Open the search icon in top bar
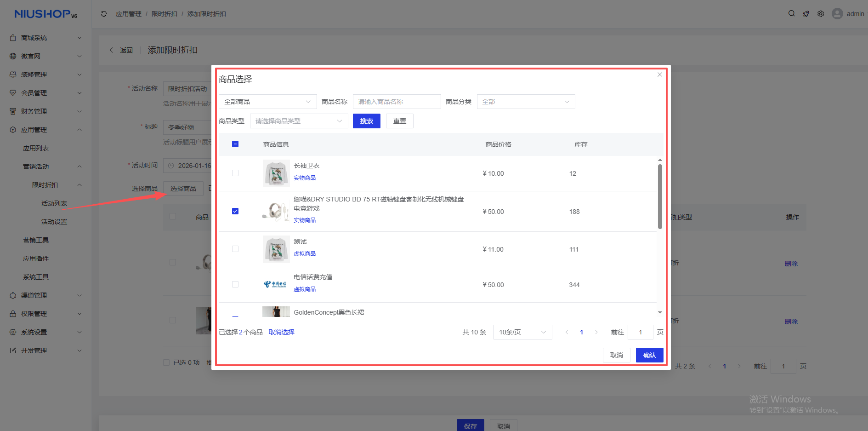 [x=792, y=14]
